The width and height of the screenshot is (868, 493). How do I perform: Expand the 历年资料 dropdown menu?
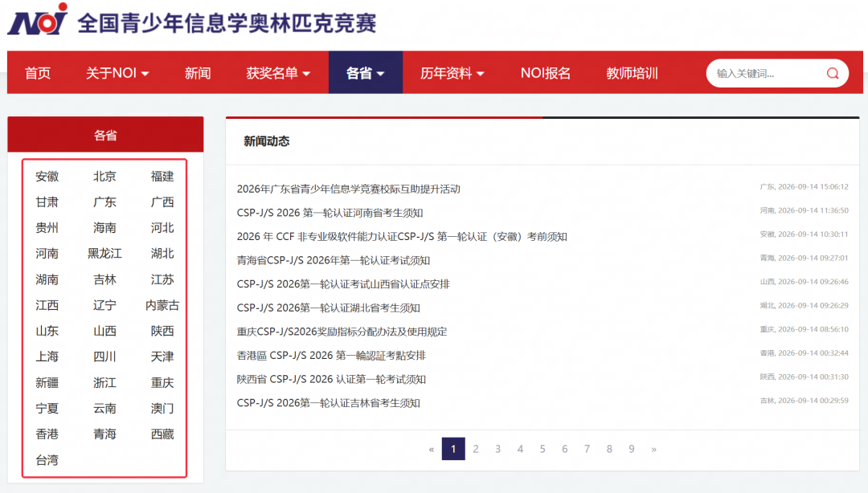pyautogui.click(x=452, y=73)
